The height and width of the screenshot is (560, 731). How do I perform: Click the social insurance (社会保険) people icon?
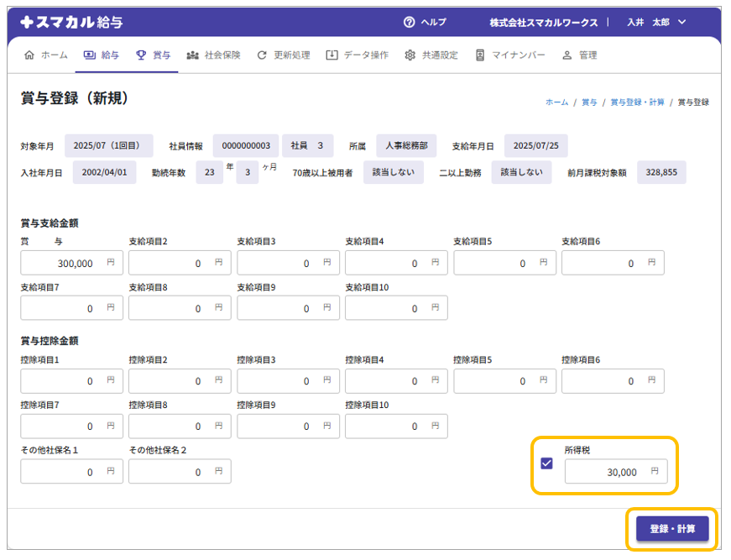(193, 55)
